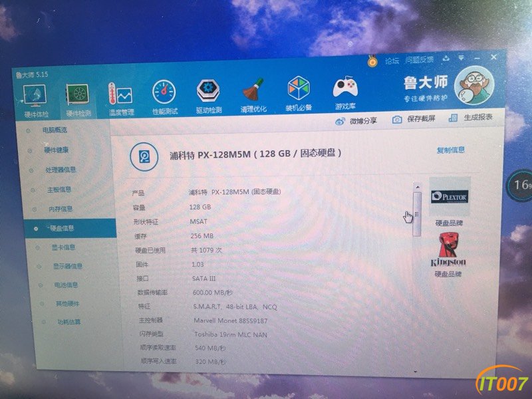Viewport: 532px width, 399px height.
Task: Select 电脑概览 in the sidebar
Action: point(55,130)
